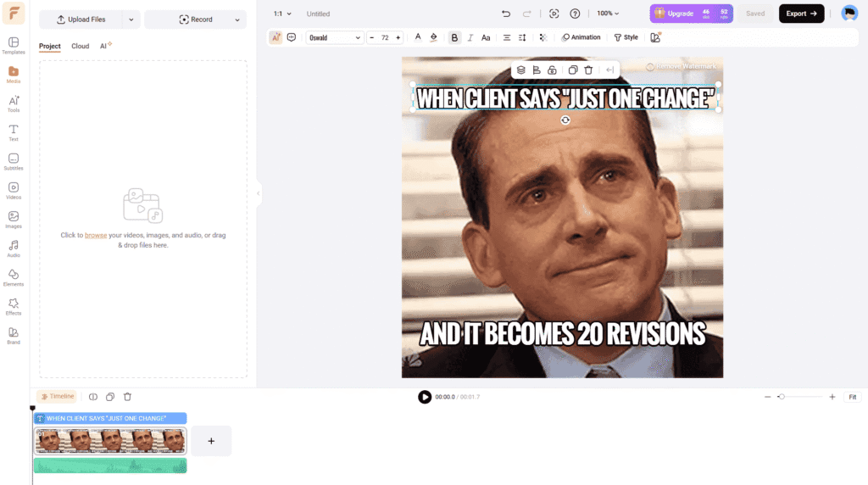Switch to the Project tab
Image resolution: width=868 pixels, height=485 pixels.
coord(50,46)
